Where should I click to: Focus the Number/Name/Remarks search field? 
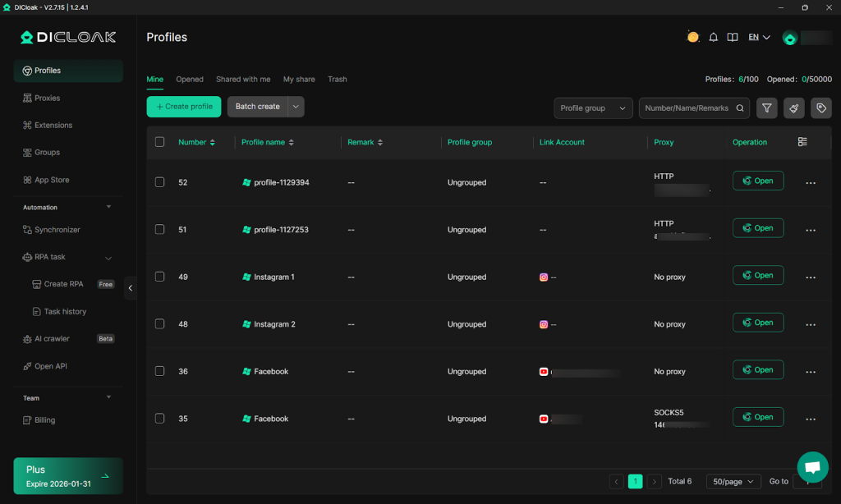pyautogui.click(x=687, y=108)
